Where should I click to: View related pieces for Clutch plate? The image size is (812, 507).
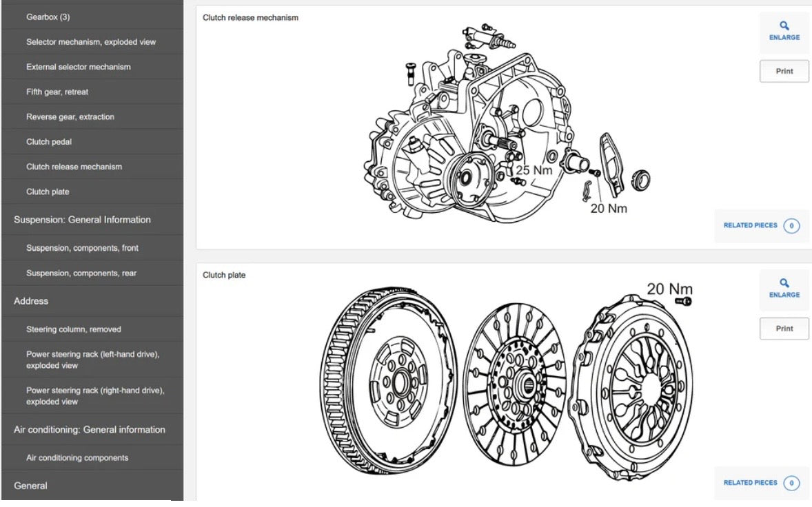tap(761, 483)
